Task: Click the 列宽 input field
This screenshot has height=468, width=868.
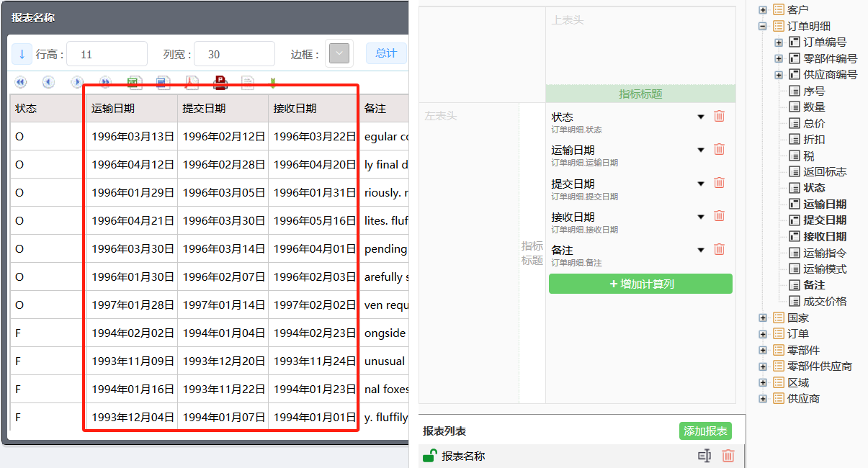Action: point(235,54)
